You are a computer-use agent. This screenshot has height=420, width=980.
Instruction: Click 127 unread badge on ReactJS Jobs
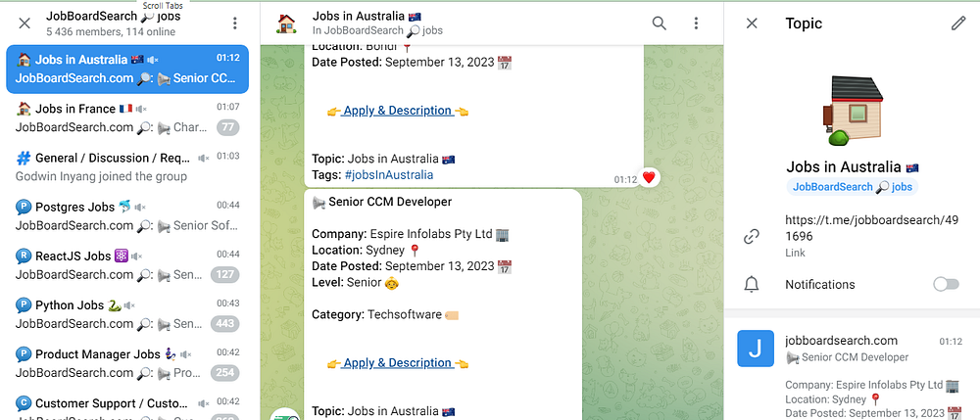[225, 275]
